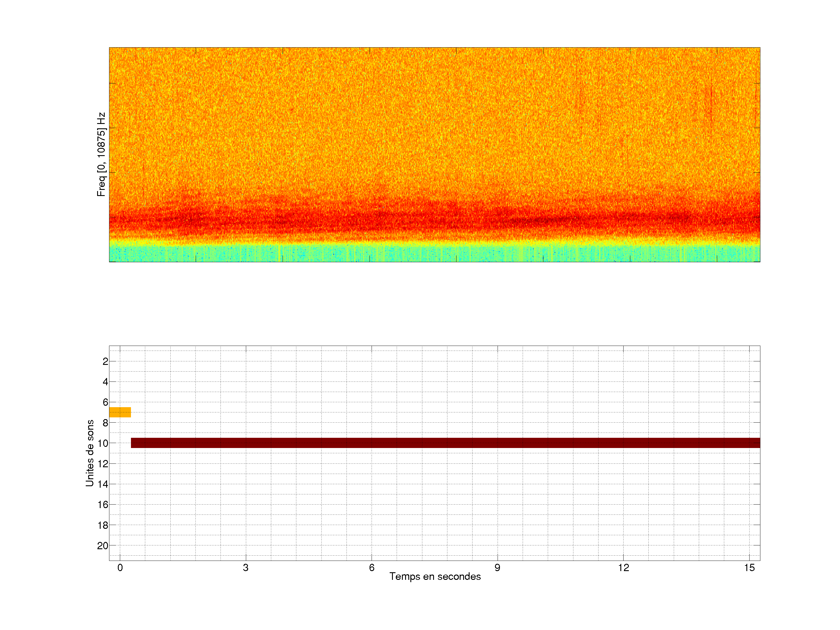Click the x-axis tick label 6

point(371,568)
